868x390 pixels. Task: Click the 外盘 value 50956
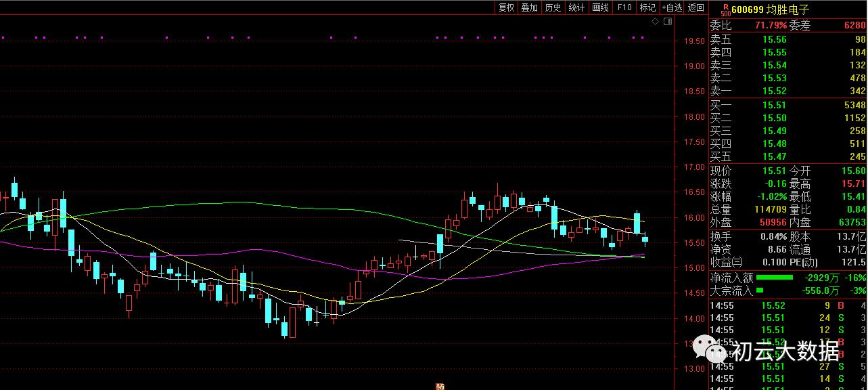pos(773,222)
